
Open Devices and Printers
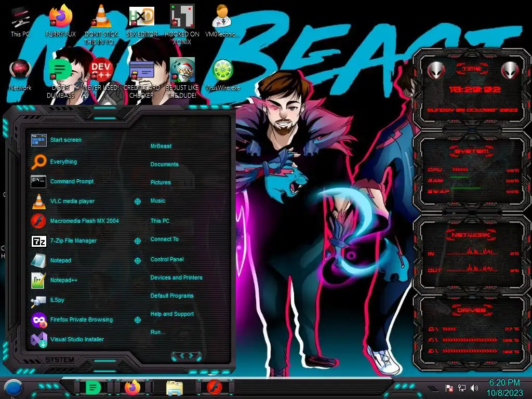coord(177,277)
